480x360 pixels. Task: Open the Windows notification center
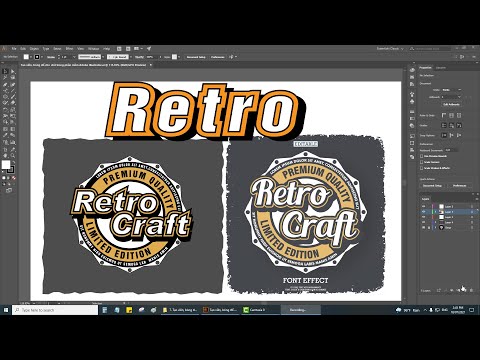(472, 310)
